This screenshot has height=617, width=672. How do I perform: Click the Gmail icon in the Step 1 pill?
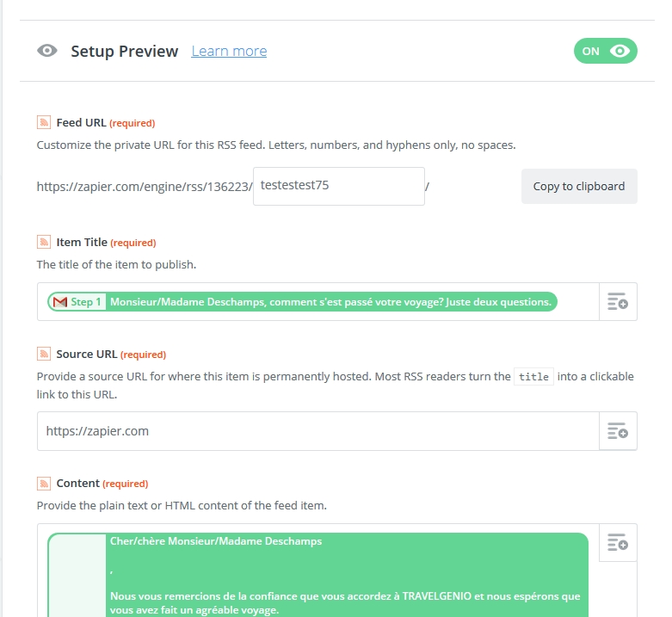click(x=59, y=302)
